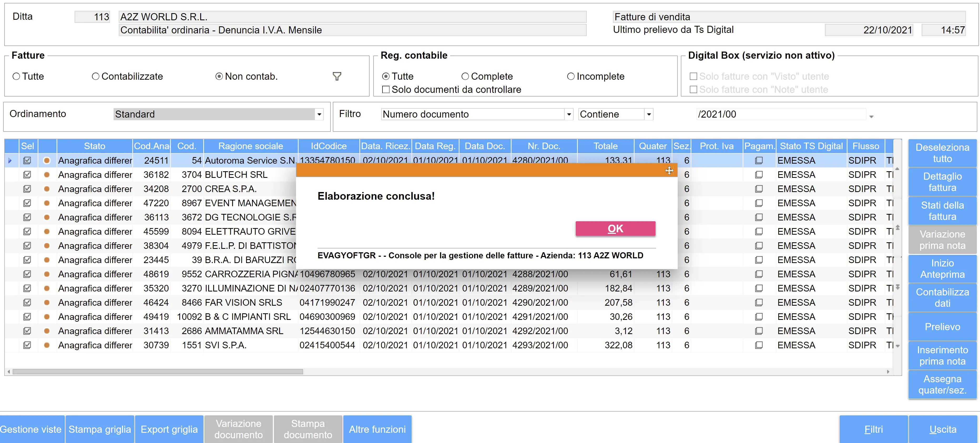Click the horizontal scrollbar thumb under the grid

(x=157, y=371)
